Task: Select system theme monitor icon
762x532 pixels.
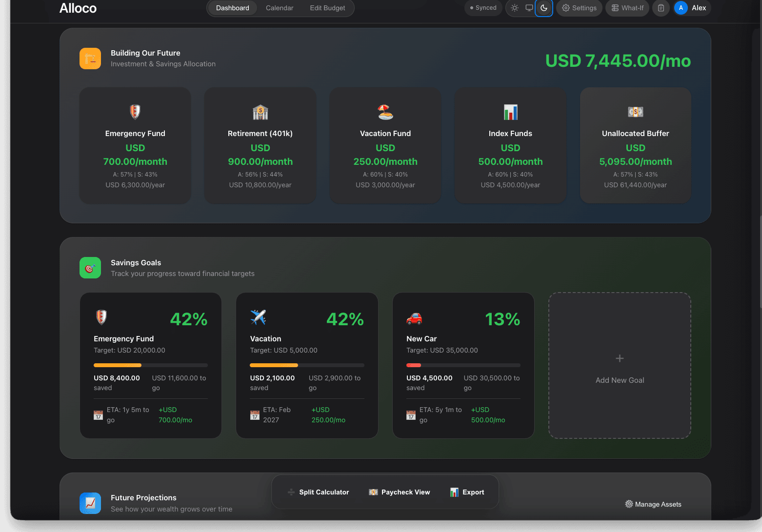Action: (529, 8)
